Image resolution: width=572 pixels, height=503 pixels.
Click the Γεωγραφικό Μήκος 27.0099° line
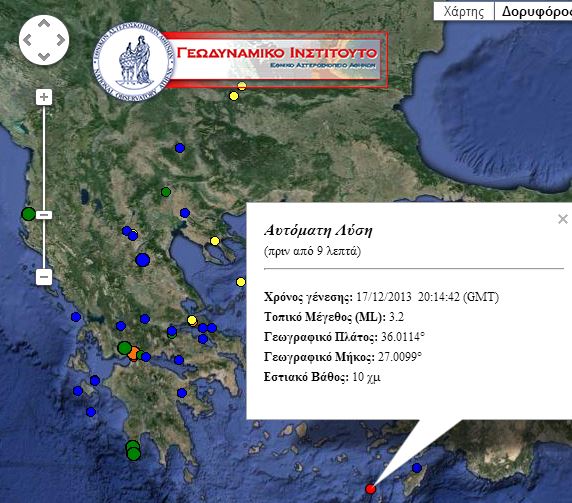point(343,357)
